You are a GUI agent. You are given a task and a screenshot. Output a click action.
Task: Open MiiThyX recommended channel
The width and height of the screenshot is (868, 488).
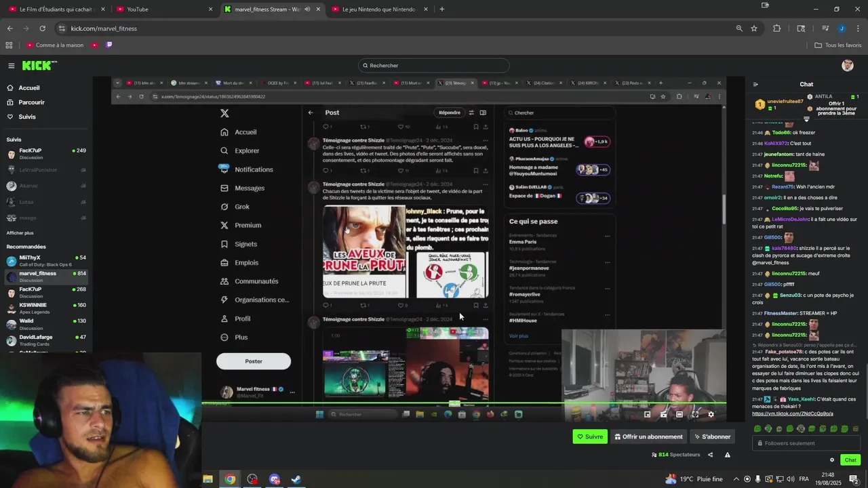46,261
